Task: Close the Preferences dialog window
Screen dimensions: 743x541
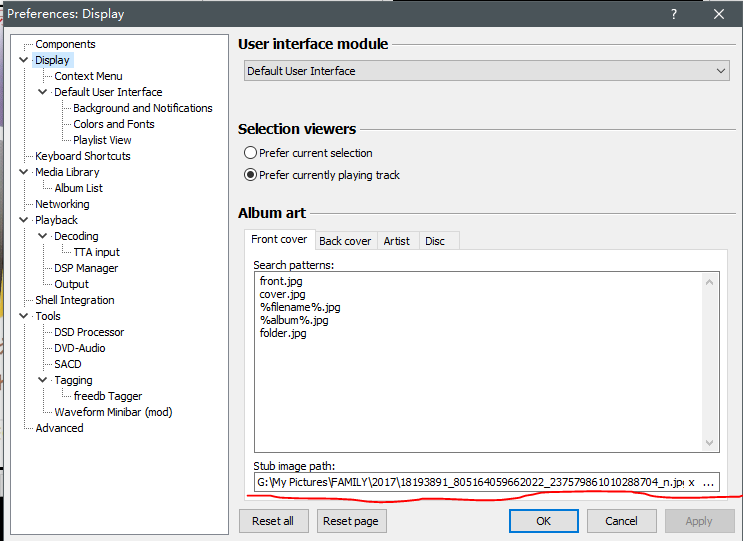Action: [x=719, y=14]
